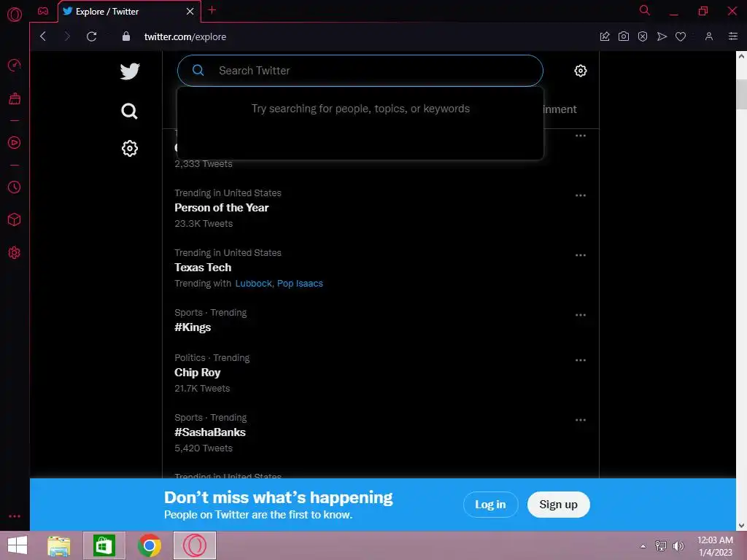Click the network tray icon
This screenshot has width=747, height=560.
tap(661, 546)
